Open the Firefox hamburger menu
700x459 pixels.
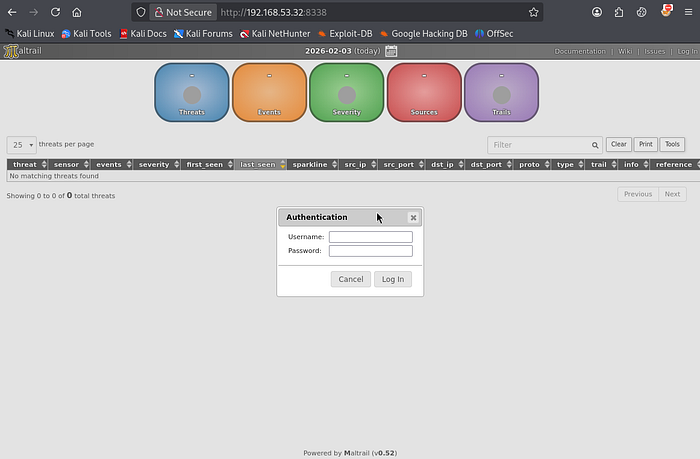688,12
